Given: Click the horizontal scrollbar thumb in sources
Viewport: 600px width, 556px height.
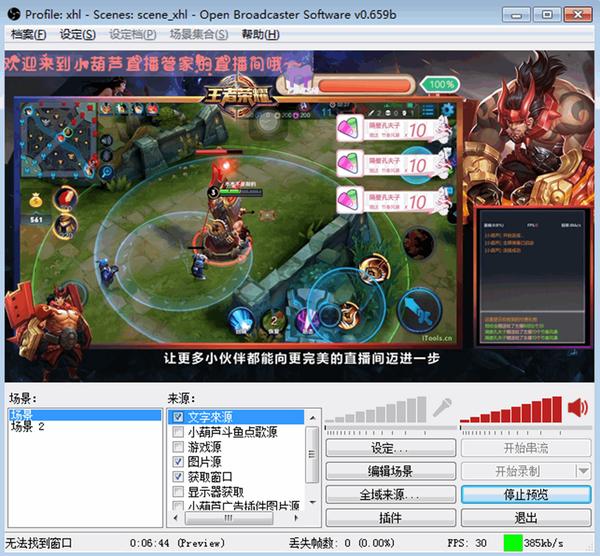Looking at the screenshot, I should (229, 518).
